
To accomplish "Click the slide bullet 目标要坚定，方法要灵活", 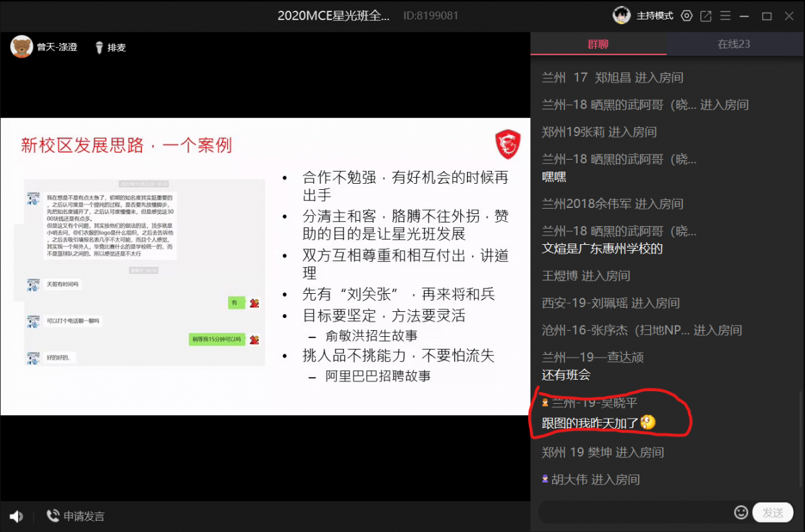I will (x=384, y=315).
